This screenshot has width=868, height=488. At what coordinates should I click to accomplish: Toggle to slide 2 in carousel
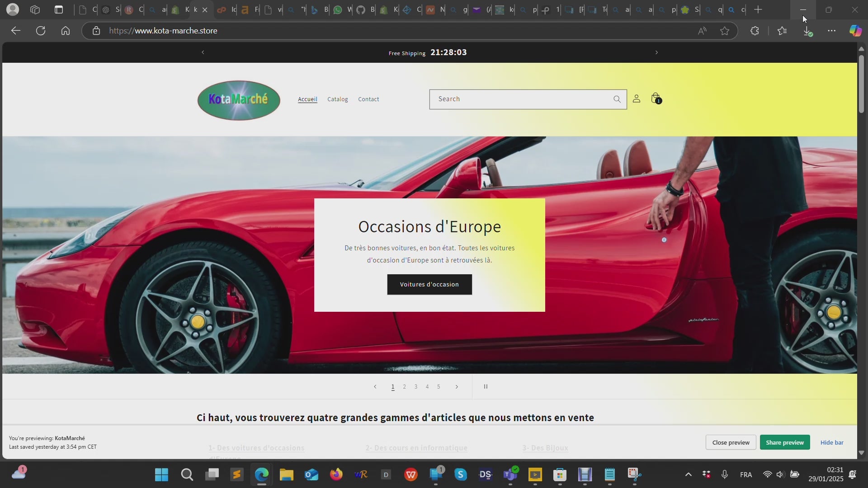(x=404, y=386)
